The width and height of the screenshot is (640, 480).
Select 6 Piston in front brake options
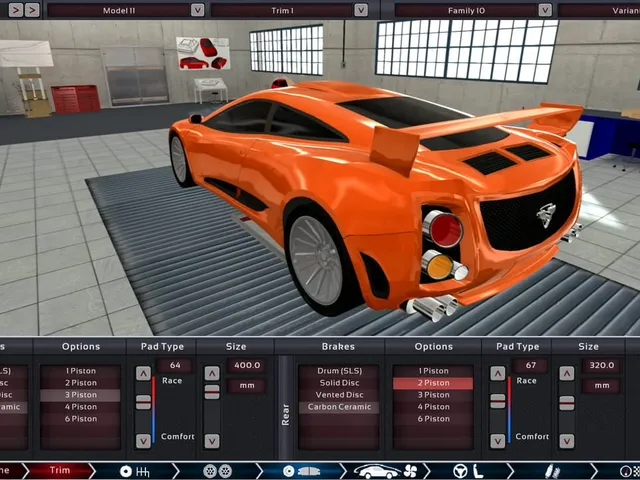(80, 419)
